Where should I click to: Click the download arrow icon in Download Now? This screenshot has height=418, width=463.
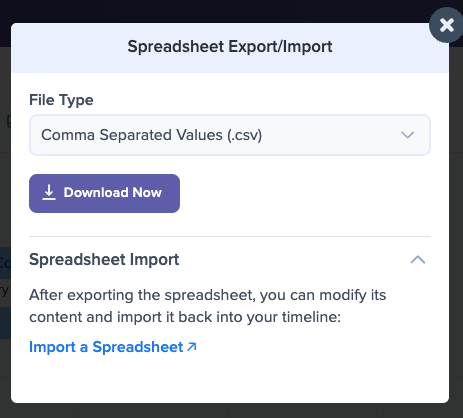[49, 193]
